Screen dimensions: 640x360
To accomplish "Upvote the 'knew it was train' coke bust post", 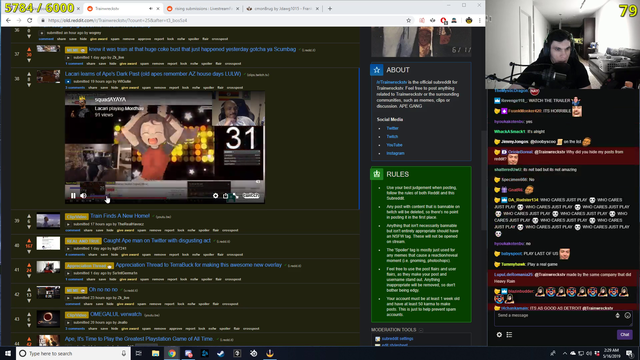I will click(x=29, y=49).
